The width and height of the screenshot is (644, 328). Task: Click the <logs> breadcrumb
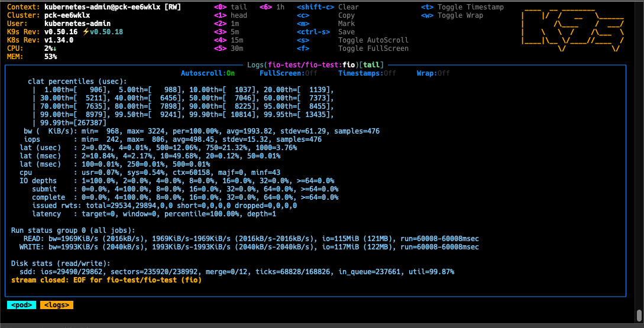point(57,305)
